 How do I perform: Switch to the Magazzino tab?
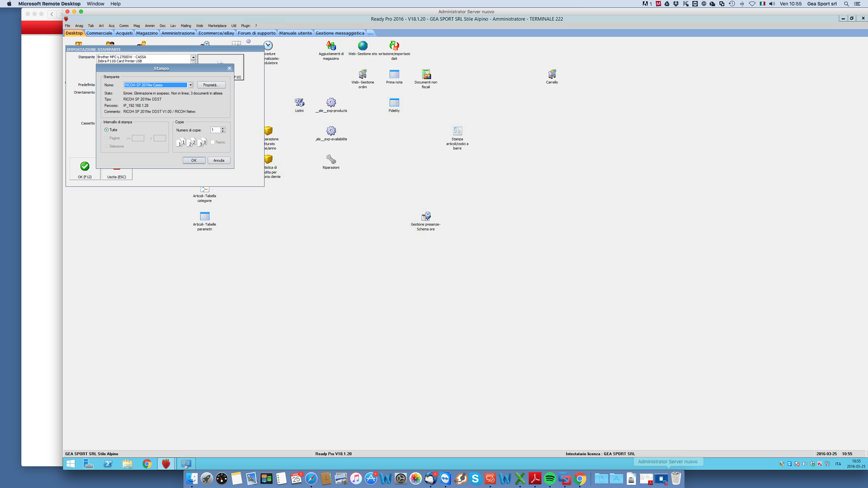[x=147, y=33]
